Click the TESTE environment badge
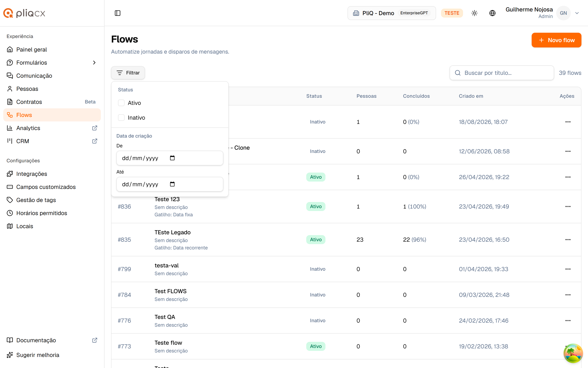588x368 pixels. coord(452,13)
